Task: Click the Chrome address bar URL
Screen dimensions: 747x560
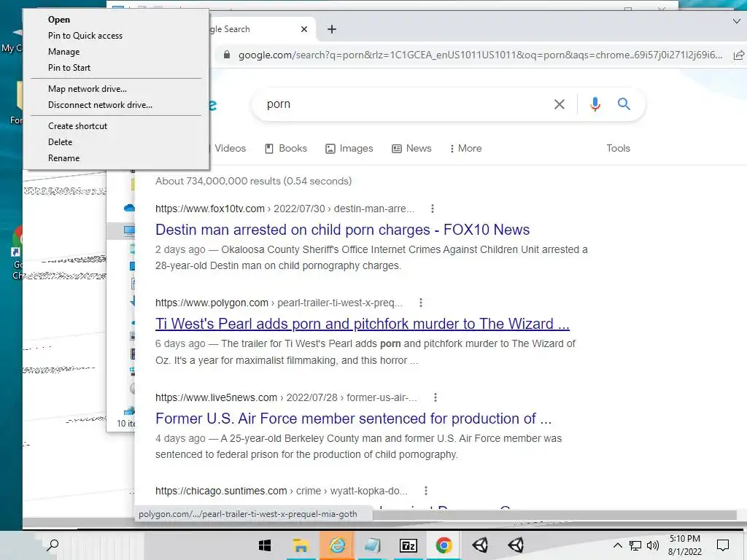Action: pyautogui.click(x=480, y=55)
